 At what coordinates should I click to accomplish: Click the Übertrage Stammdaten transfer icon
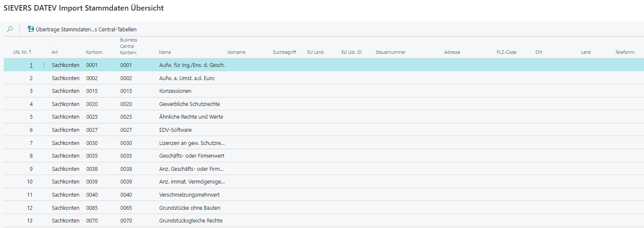pos(31,29)
